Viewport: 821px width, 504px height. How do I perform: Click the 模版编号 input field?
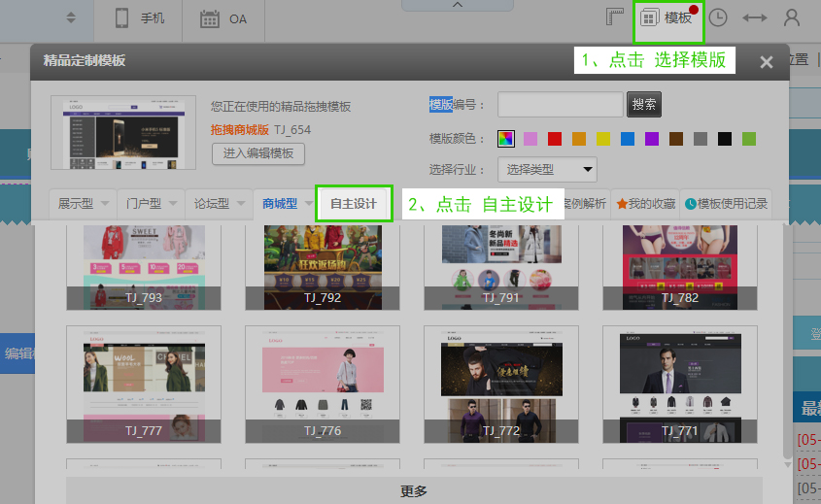(560, 105)
